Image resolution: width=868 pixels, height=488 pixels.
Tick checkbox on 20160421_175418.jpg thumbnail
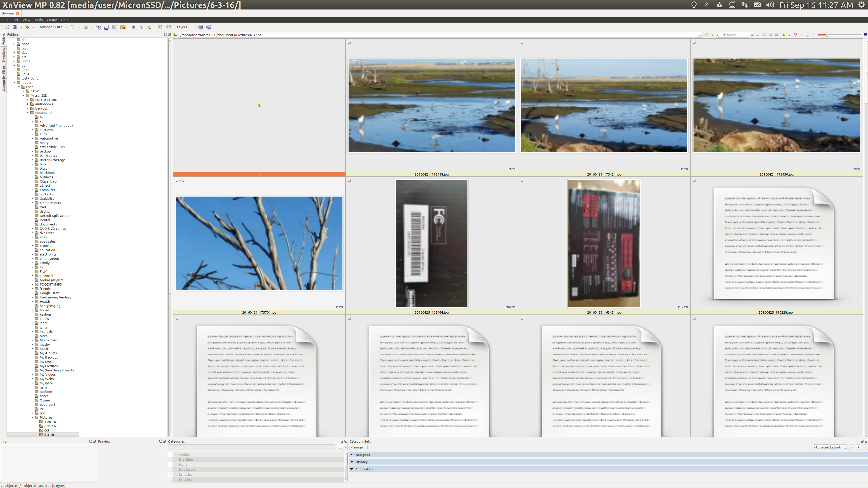[x=349, y=42]
